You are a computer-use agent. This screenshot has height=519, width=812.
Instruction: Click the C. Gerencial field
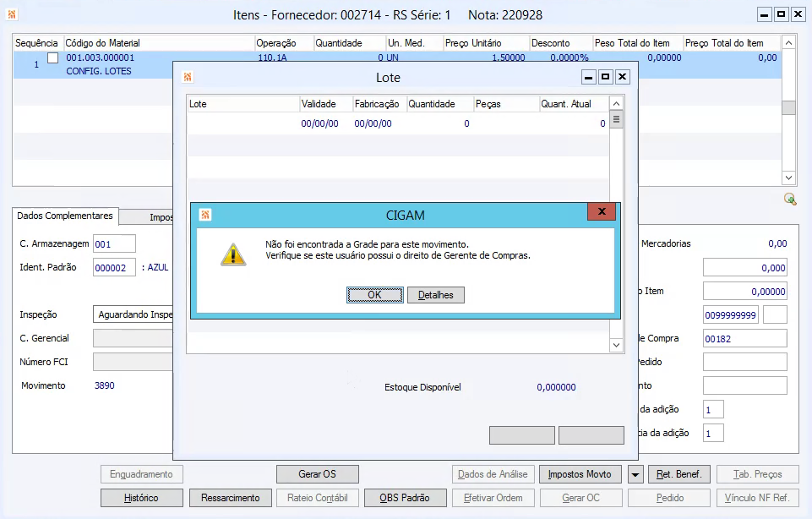[134, 338]
